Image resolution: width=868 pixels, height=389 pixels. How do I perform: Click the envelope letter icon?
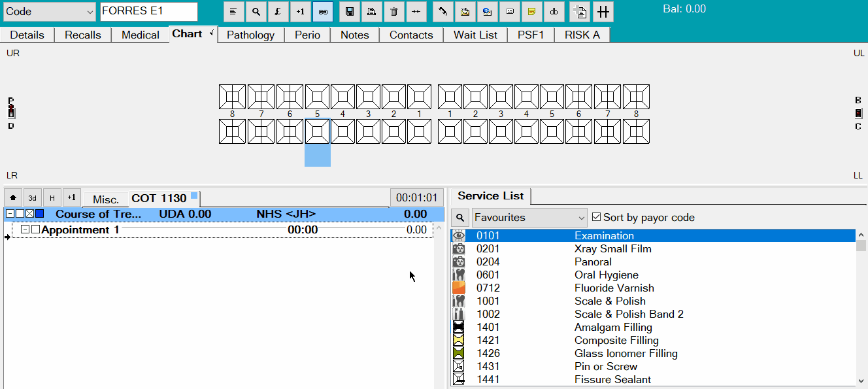click(x=465, y=12)
